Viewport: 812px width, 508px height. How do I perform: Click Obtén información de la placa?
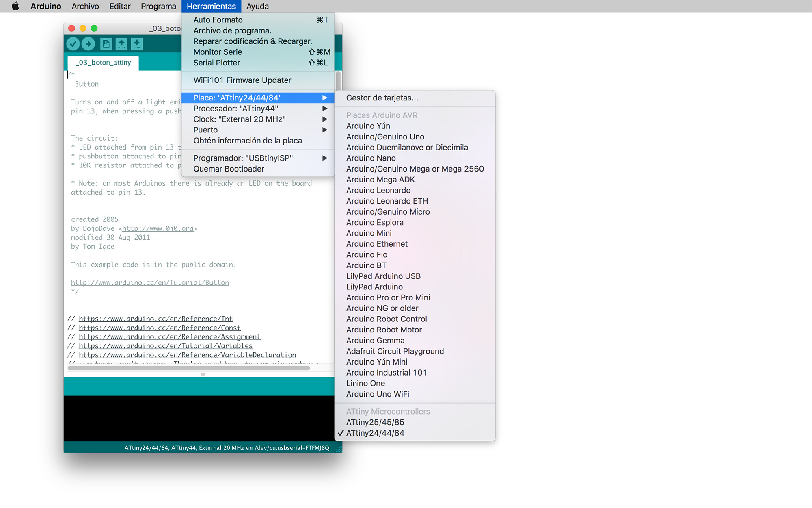click(x=258, y=141)
